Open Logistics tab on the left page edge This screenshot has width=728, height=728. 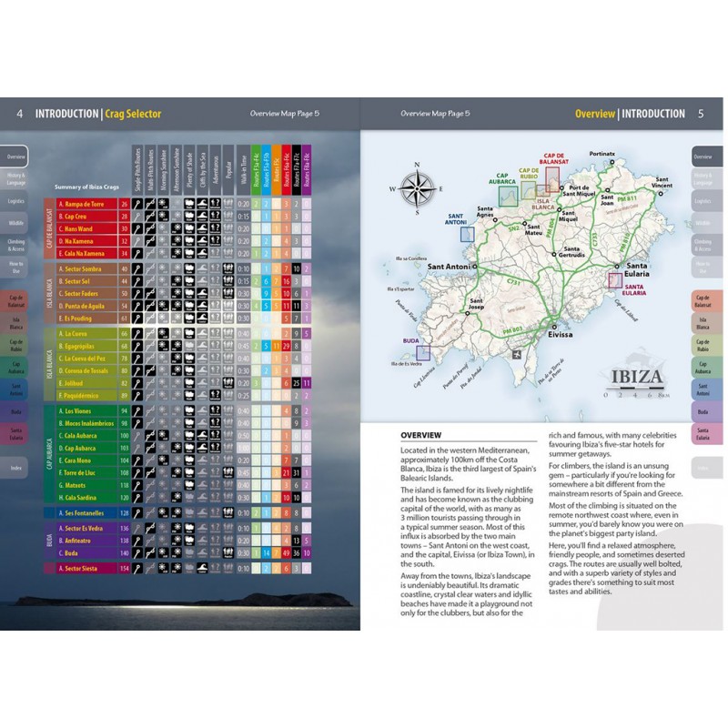15,200
